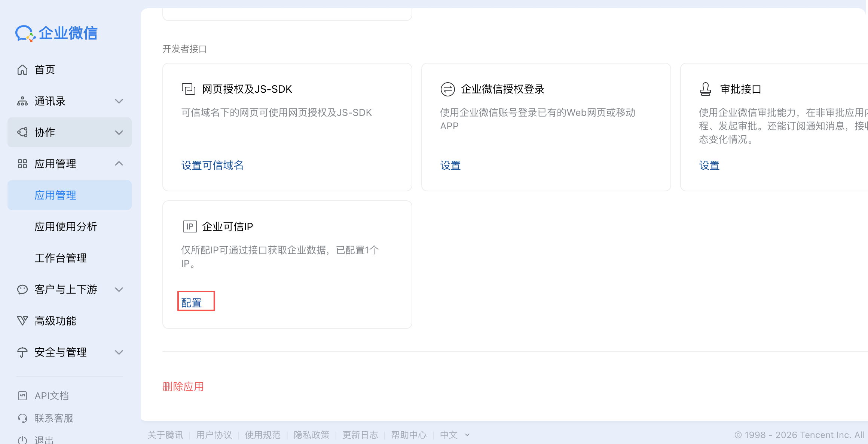Click the 审批接口 approval interface icon

[x=705, y=89]
